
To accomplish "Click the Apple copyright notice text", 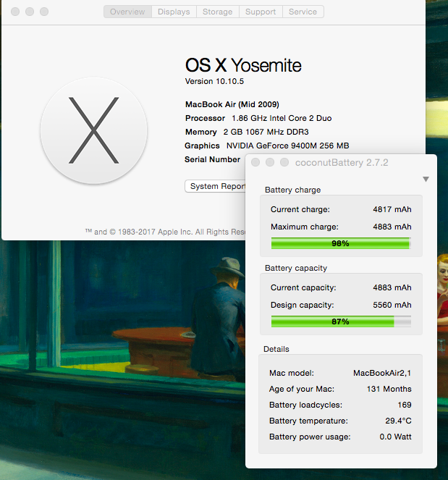I will (x=165, y=232).
